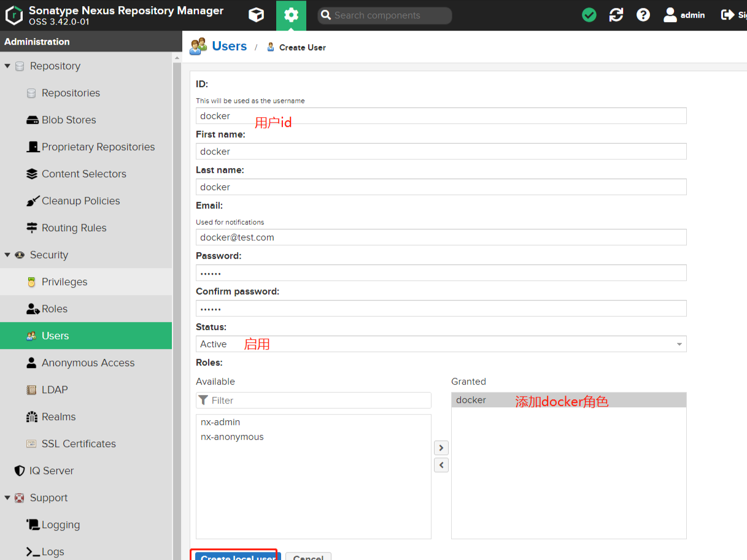Click the Realms castle icon
The width and height of the screenshot is (747, 560).
(x=32, y=417)
